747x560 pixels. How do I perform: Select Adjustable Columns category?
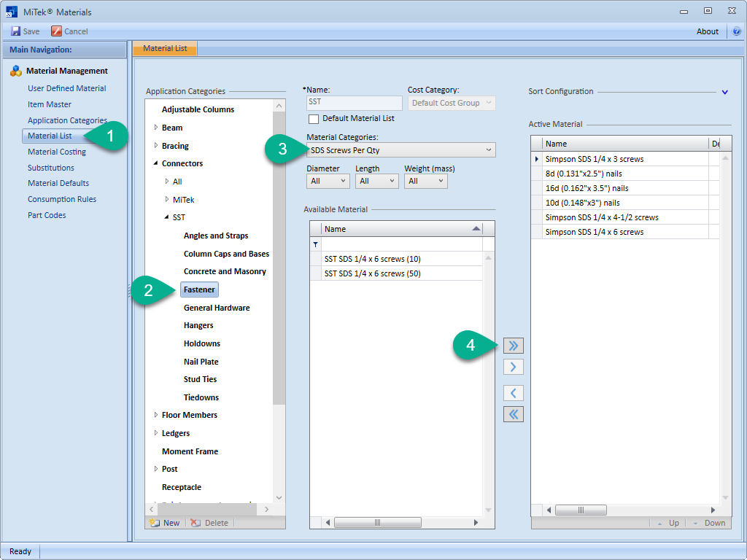(x=198, y=109)
